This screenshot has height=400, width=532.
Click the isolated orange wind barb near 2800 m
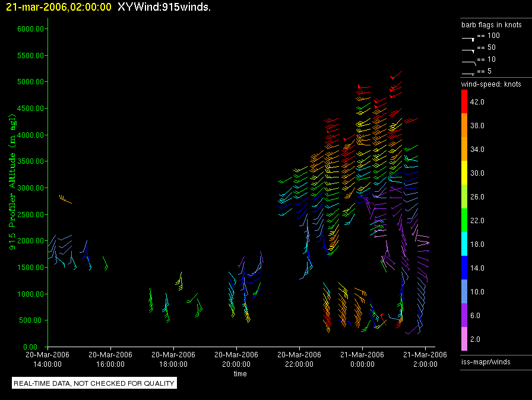(65, 199)
